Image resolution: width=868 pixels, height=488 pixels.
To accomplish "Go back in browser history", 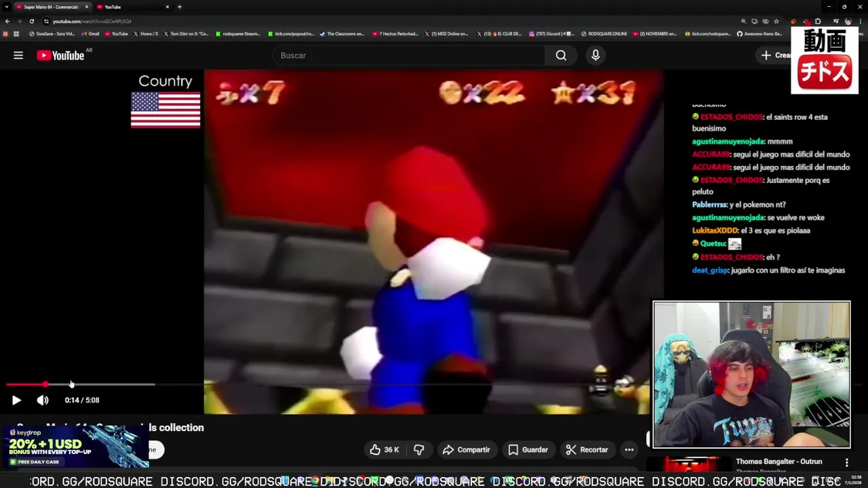I will coord(7,21).
